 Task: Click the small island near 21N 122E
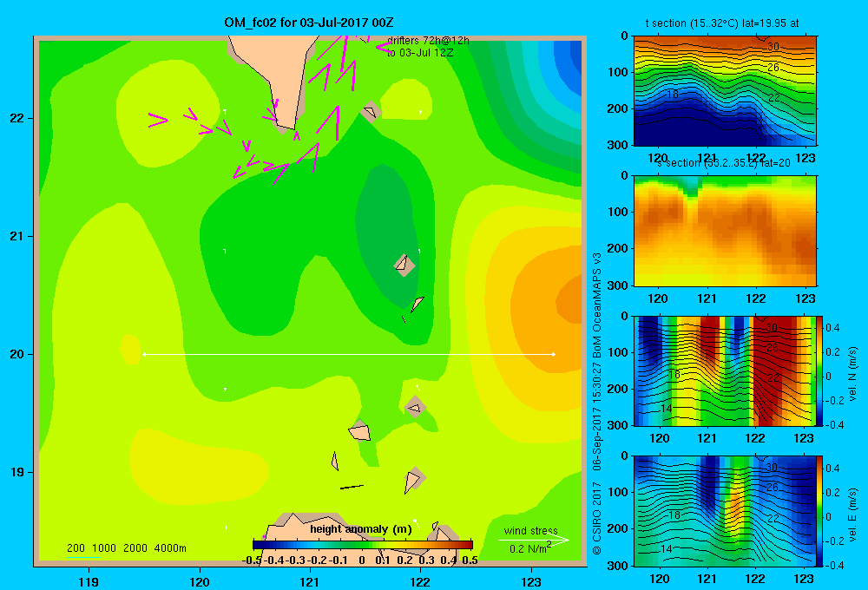tap(404, 265)
